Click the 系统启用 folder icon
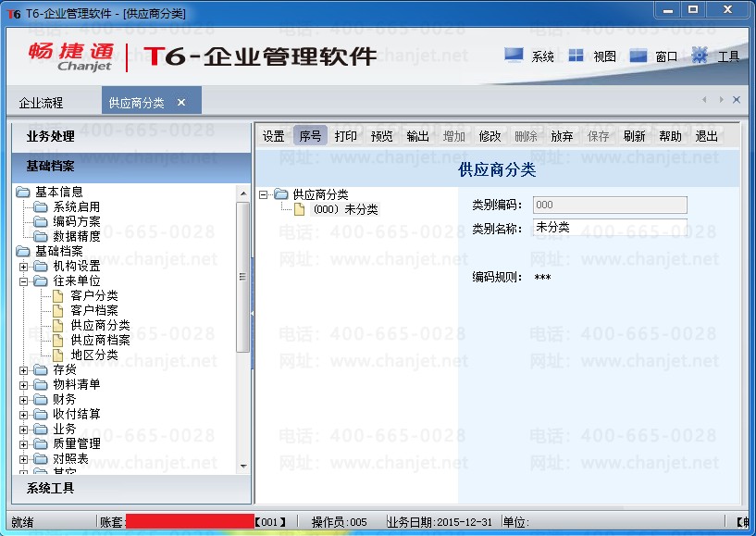Viewport: 756px width, 536px height. click(41, 207)
